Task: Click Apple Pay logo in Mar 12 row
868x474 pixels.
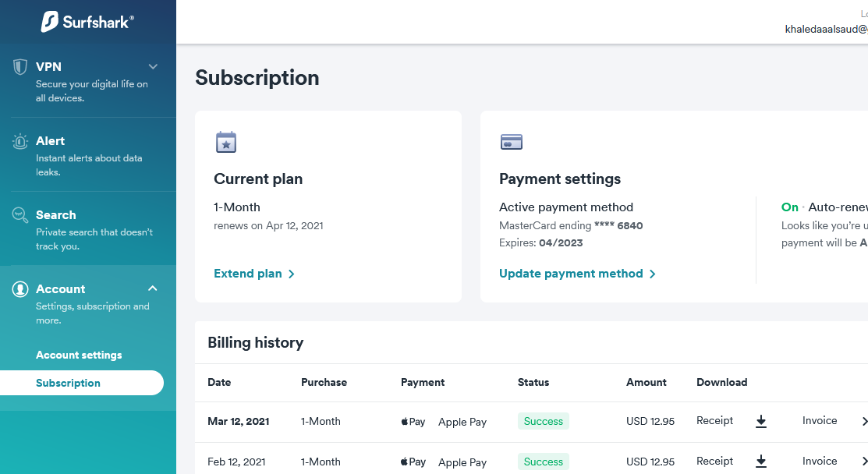Action: (413, 422)
